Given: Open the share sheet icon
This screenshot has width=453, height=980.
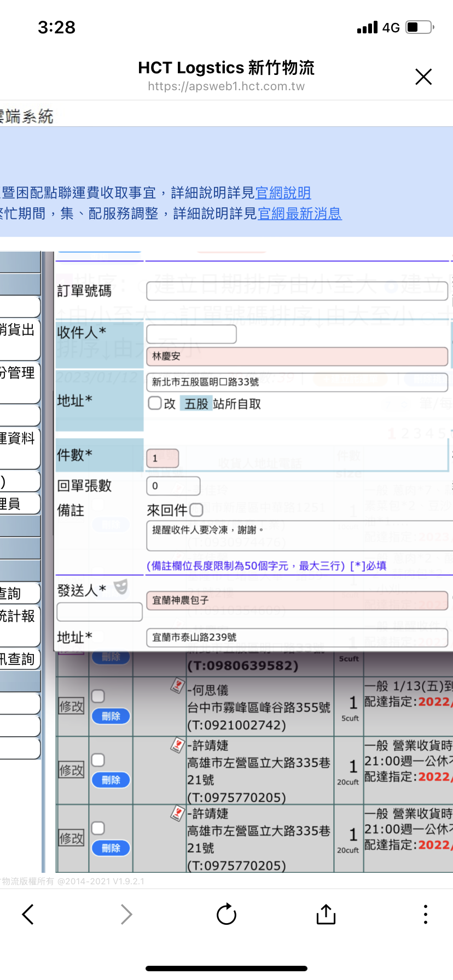Looking at the screenshot, I should (326, 914).
